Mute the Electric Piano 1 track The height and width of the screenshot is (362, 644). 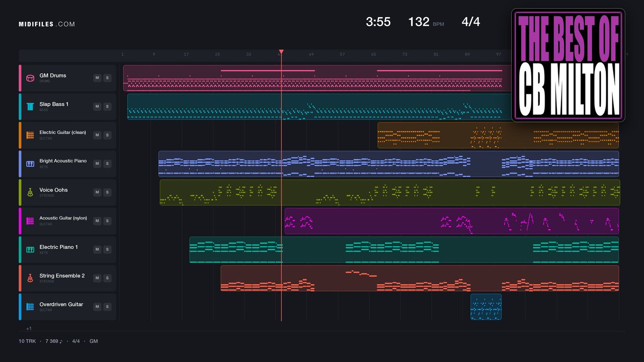click(97, 250)
